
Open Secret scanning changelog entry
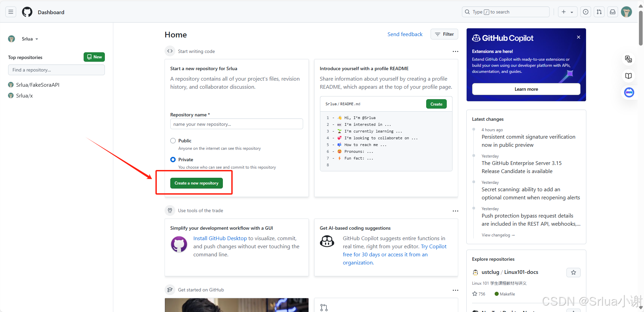531,194
